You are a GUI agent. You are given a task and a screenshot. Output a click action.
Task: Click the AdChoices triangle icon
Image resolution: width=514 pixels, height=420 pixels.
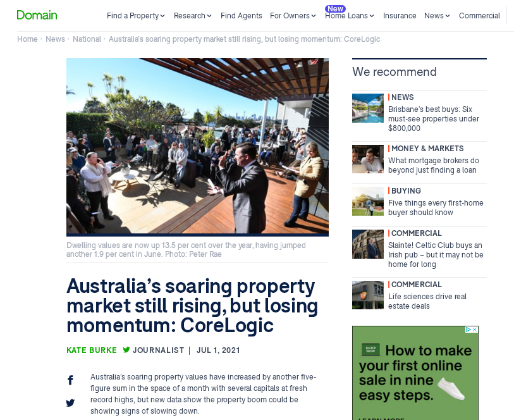tap(468, 330)
